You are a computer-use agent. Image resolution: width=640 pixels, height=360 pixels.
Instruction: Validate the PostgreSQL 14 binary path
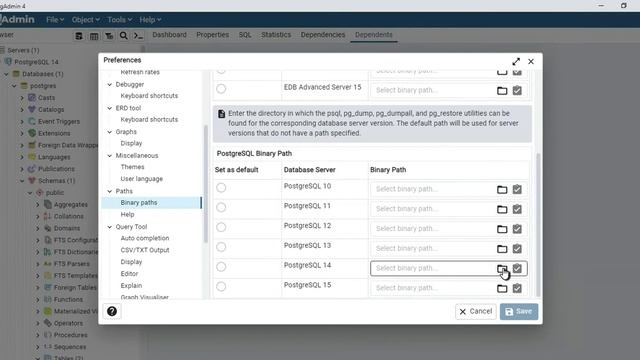click(x=517, y=269)
